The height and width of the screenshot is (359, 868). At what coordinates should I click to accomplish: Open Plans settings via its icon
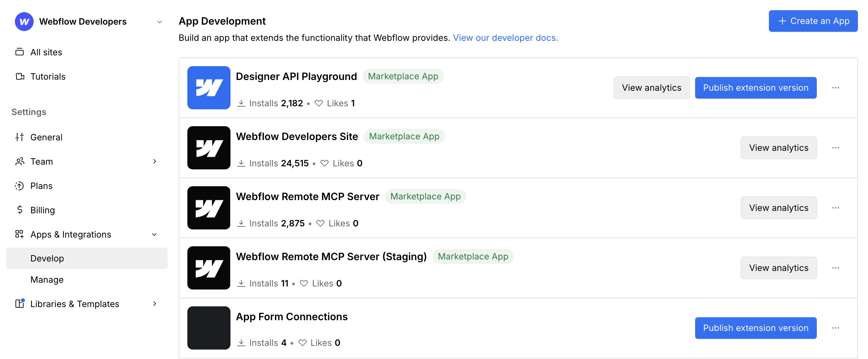[x=20, y=186]
